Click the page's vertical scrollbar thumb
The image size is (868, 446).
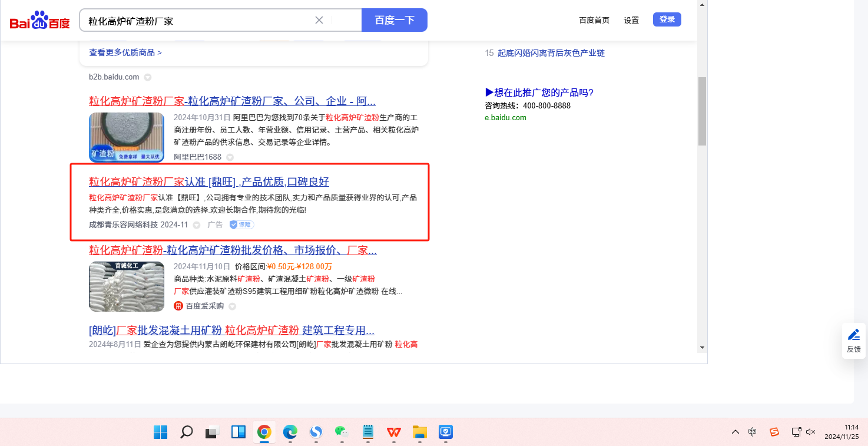pyautogui.click(x=702, y=111)
